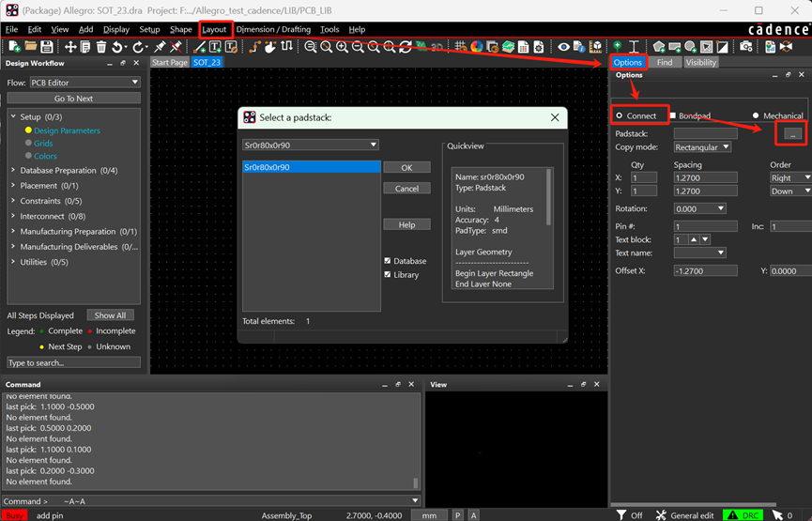Click the Unfix crossed pushpin icon
Screen dimensions: 812x521
click(x=176, y=47)
